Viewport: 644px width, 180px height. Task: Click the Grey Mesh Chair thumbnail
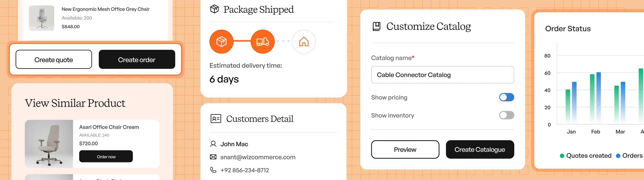coord(42,18)
